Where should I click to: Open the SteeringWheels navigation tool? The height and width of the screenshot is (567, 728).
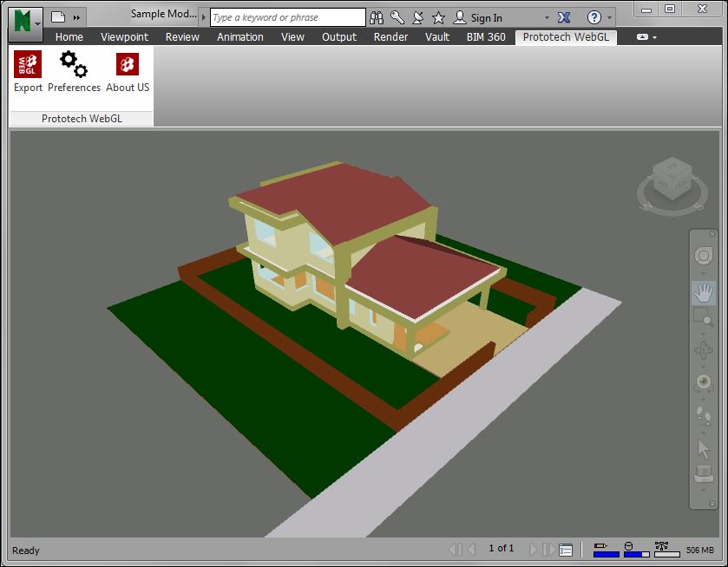point(704,256)
